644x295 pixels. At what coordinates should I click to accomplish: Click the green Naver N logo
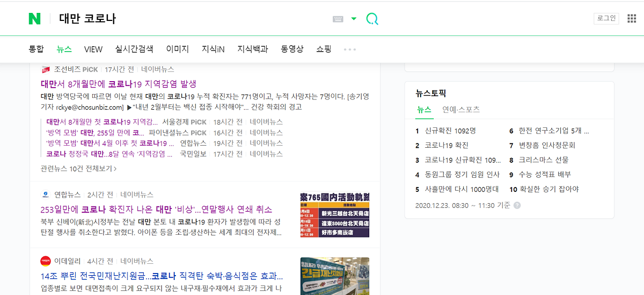click(x=34, y=19)
